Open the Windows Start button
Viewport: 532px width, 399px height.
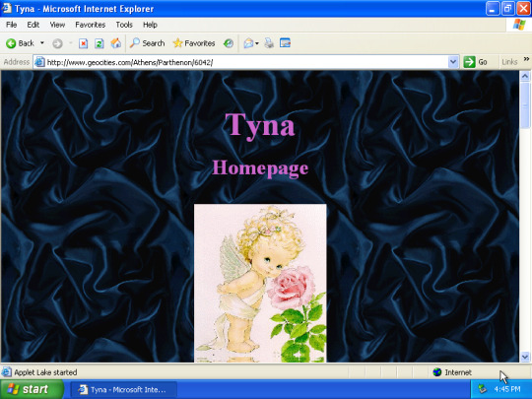pyautogui.click(x=32, y=389)
